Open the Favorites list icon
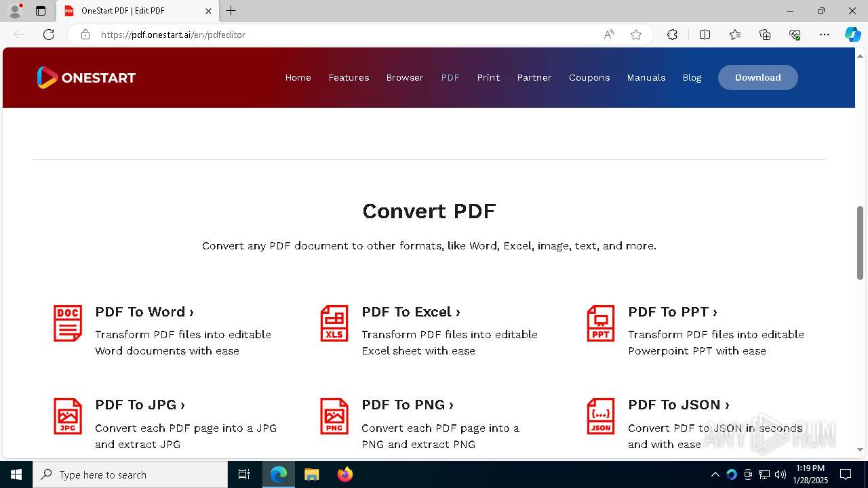868x488 pixels. (735, 35)
